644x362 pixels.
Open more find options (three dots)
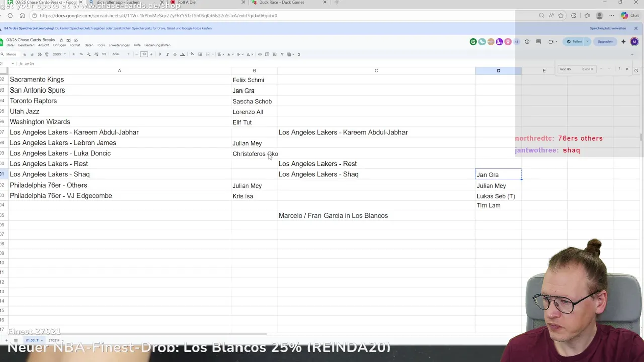620,69
